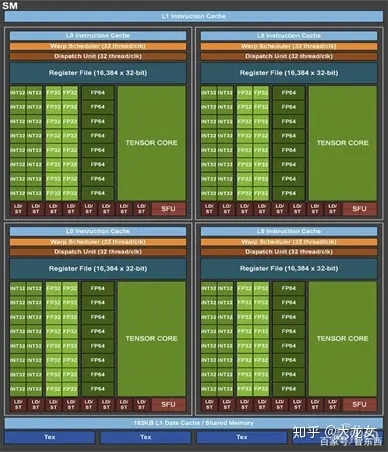Image resolution: width=388 pixels, height=452 pixels.
Task: Click top-right Warp Scheduler bar
Action: pos(289,46)
